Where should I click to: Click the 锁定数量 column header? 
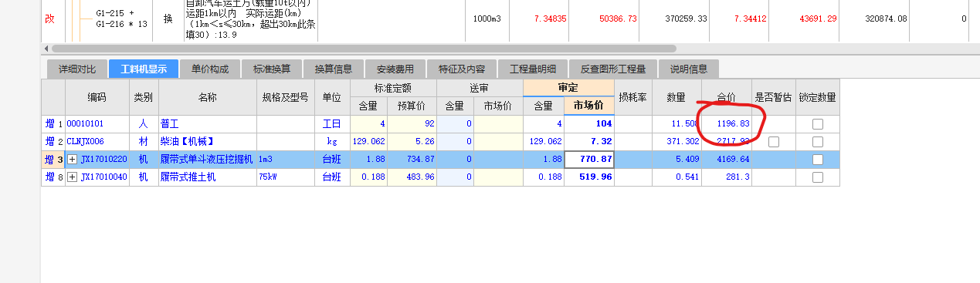click(817, 97)
